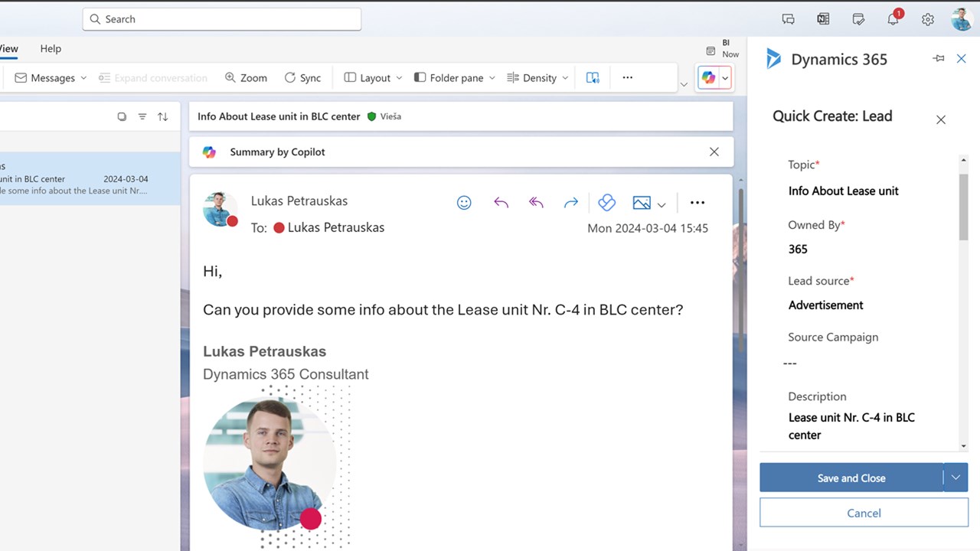The width and height of the screenshot is (980, 551).
Task: Close the Dynamics 365 side pane
Action: (962, 59)
